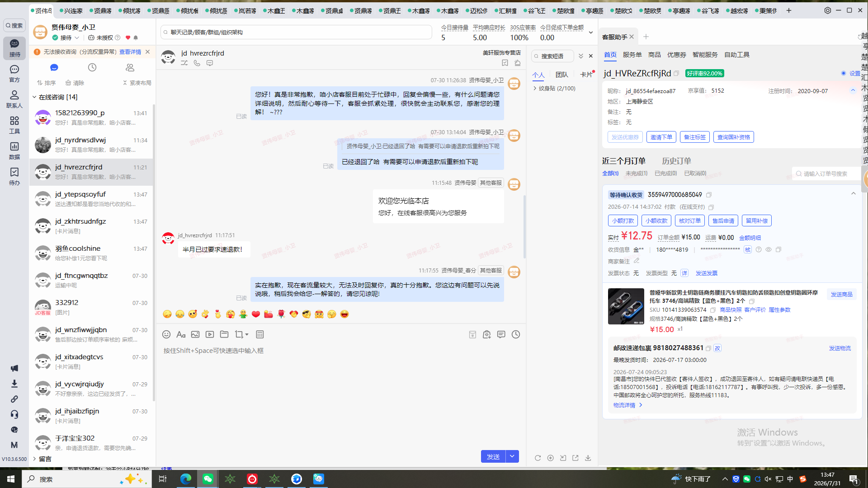868x488 pixels.
Task: Click the 发送商品 button
Action: pyautogui.click(x=841, y=294)
